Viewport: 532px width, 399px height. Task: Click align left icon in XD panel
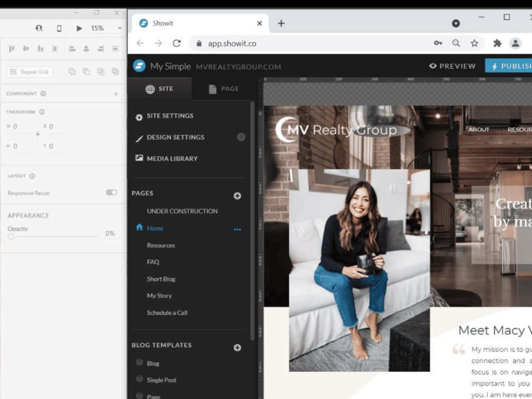click(72, 49)
